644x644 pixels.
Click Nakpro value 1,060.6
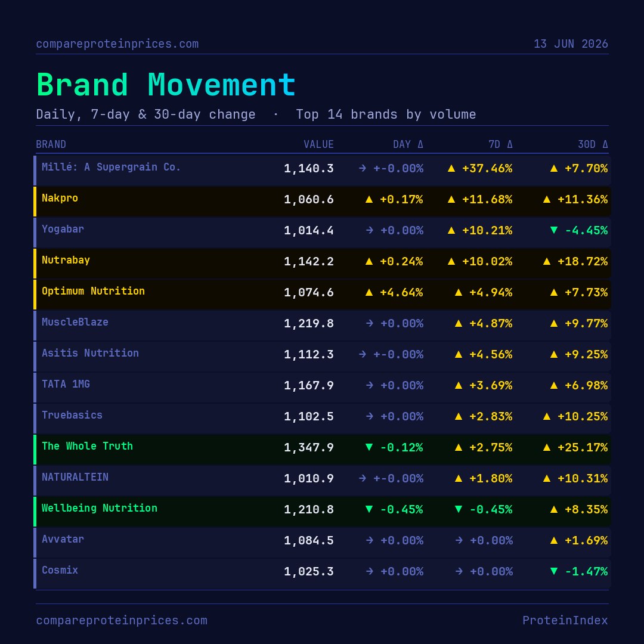point(308,200)
